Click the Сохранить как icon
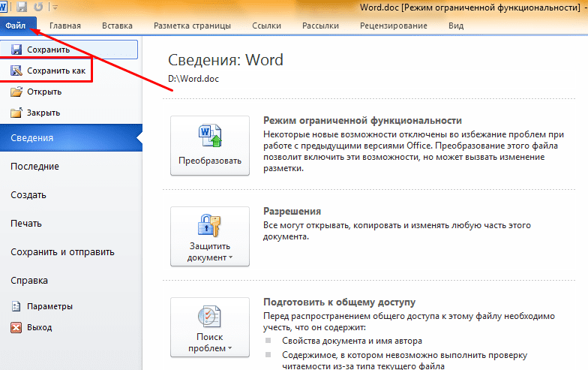Image resolution: width=588 pixels, height=370 pixels. (x=16, y=71)
